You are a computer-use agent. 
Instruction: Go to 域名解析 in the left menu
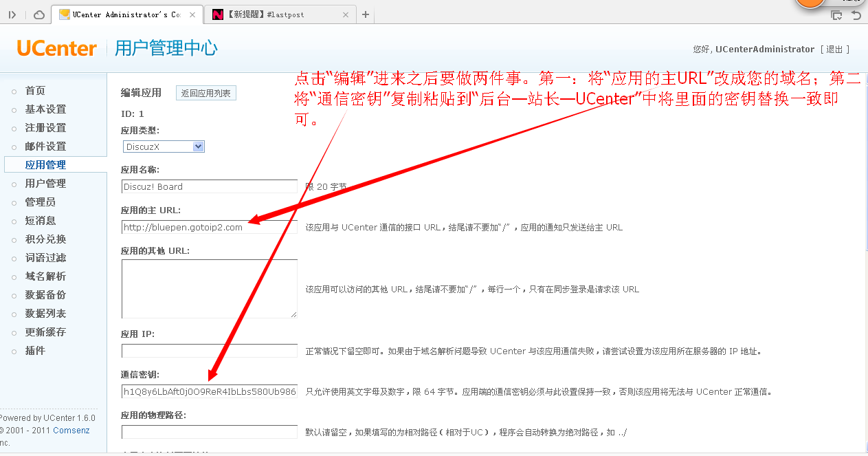click(x=45, y=276)
